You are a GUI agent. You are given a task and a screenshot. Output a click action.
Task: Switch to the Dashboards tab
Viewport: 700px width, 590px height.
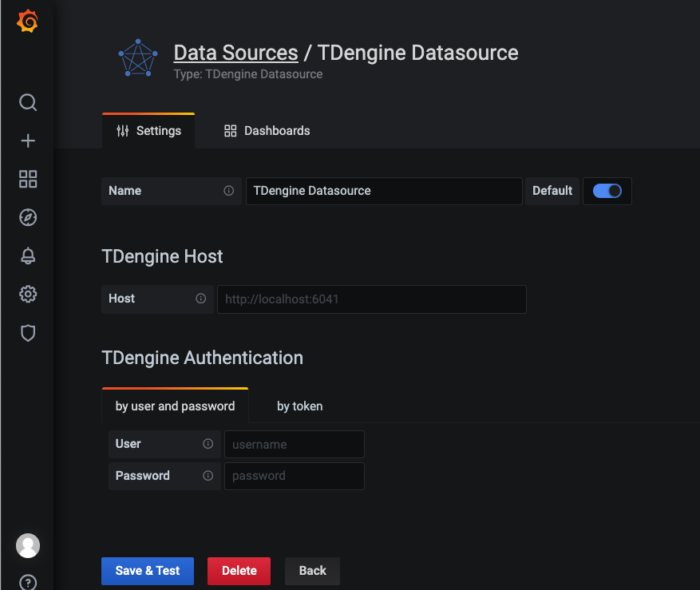pos(267,130)
